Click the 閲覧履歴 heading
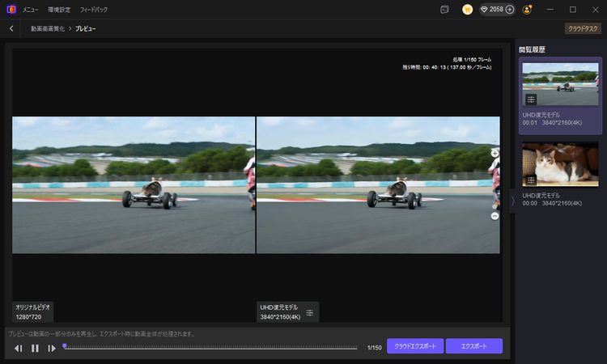Image resolution: width=607 pixels, height=364 pixels. coord(532,49)
